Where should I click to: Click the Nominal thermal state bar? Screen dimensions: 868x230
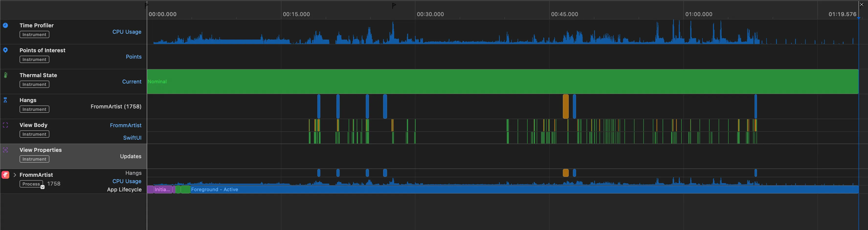click(x=503, y=81)
